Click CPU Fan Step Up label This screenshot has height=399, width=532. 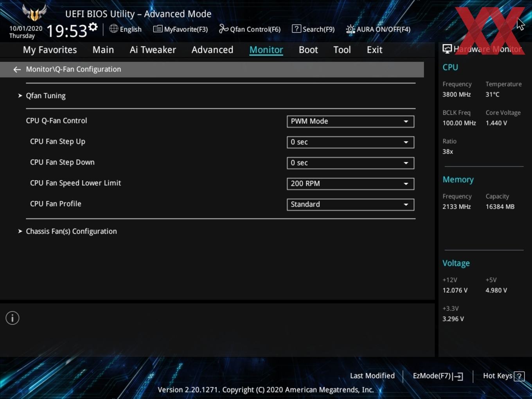point(58,142)
